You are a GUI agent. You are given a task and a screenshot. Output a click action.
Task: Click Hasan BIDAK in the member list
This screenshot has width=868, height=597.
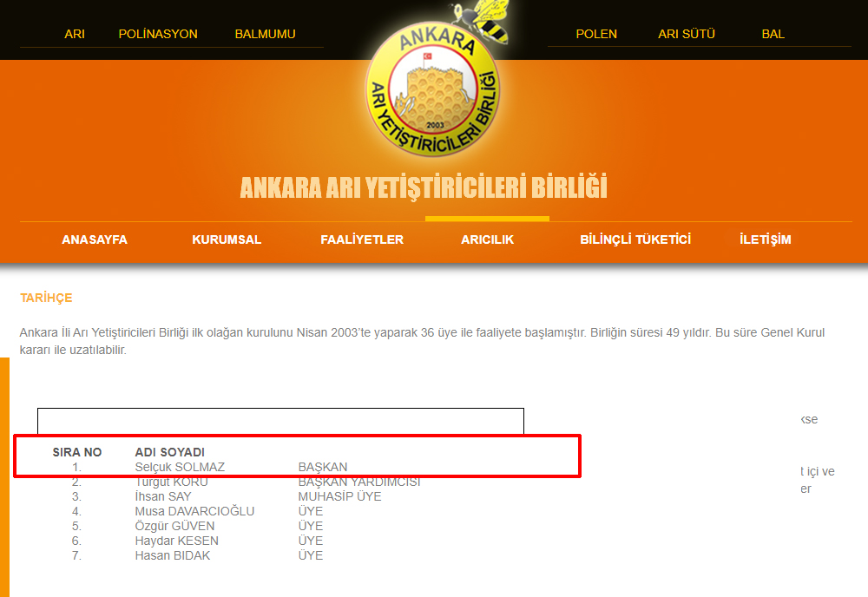[173, 555]
